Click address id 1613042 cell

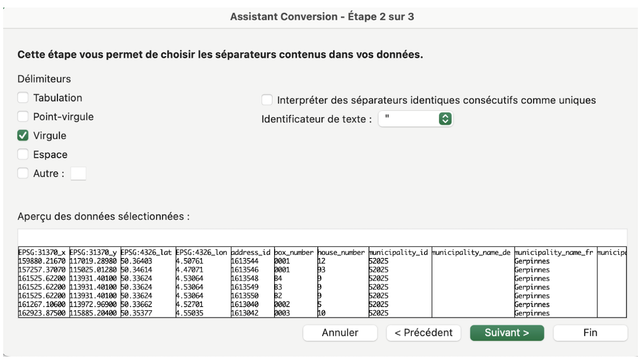pos(245,313)
